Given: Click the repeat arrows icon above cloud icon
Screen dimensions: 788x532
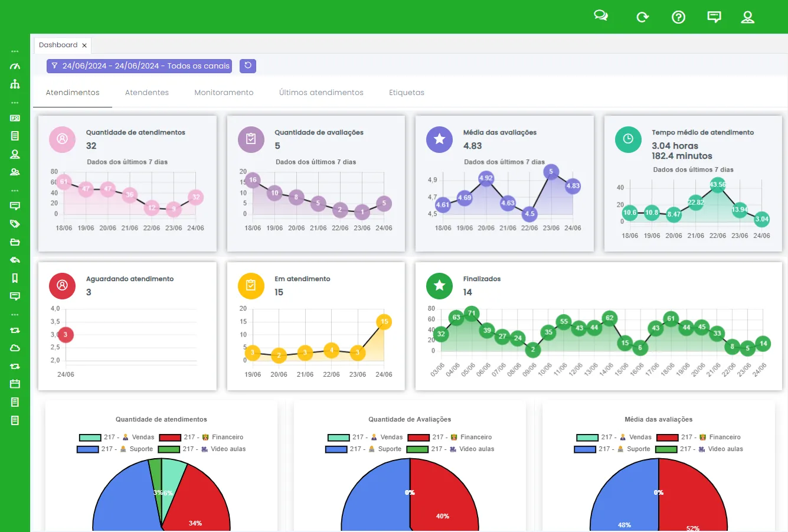Looking at the screenshot, I should pos(15,330).
